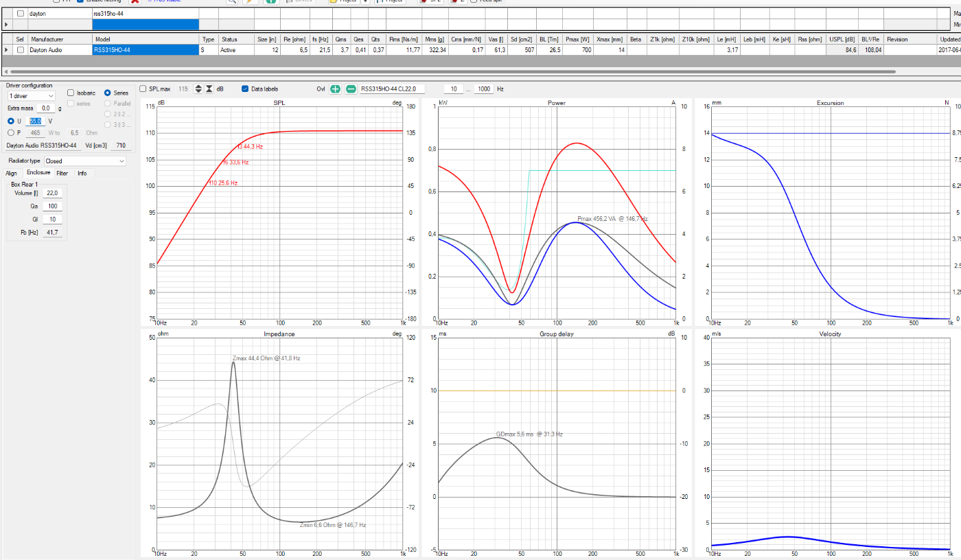Click the SPL max auto-fit icon
This screenshot has width=961, height=560.
209,89
